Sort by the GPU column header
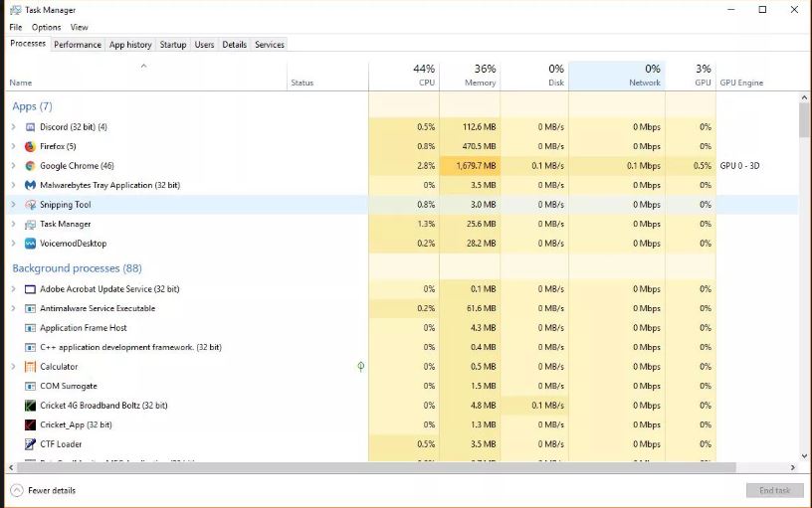This screenshot has width=812, height=508. click(691, 76)
